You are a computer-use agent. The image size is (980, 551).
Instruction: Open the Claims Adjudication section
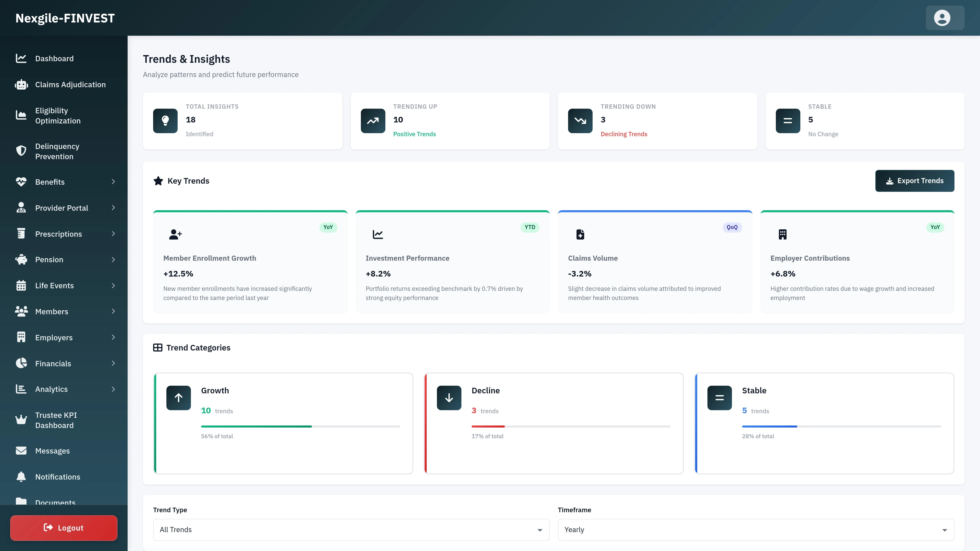[70, 84]
